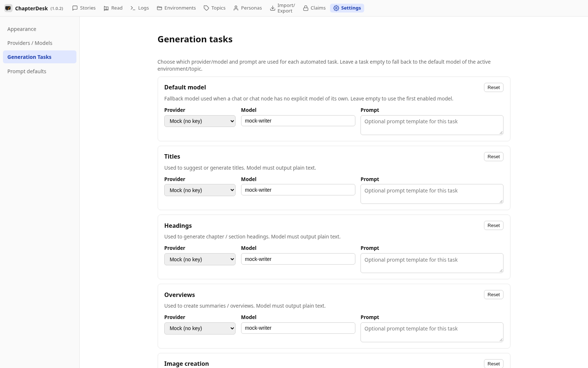Open Logs via its terminal icon
Image resolution: width=588 pixels, height=368 pixels.
pyautogui.click(x=133, y=8)
